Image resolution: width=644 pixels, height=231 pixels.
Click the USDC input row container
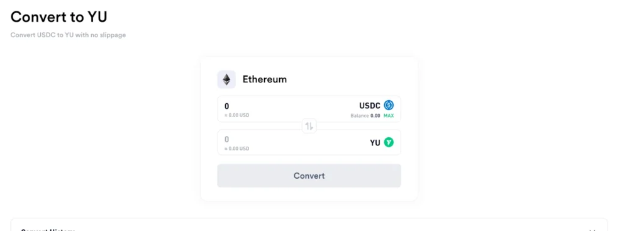(x=309, y=109)
